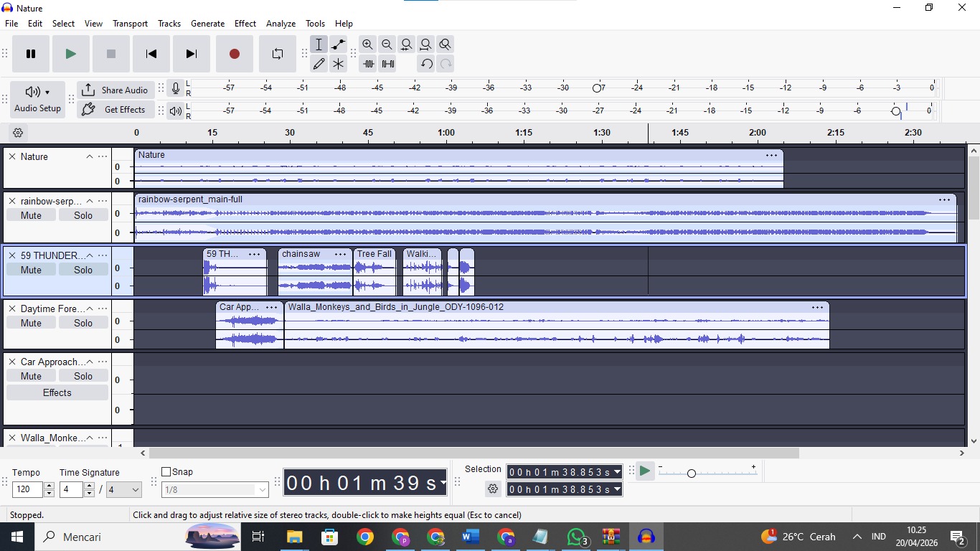Click Effects button on Car Approach track
Image resolution: width=980 pixels, height=551 pixels.
[x=57, y=392]
